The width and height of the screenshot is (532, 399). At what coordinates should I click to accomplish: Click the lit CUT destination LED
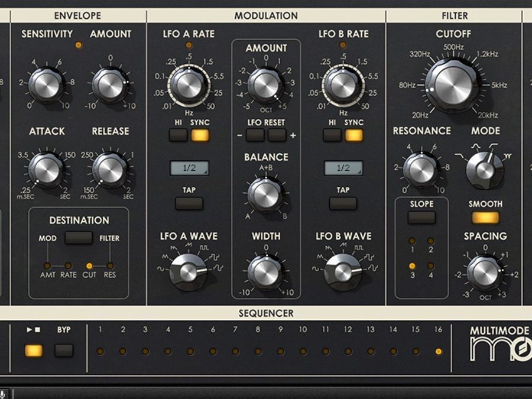[x=89, y=265]
